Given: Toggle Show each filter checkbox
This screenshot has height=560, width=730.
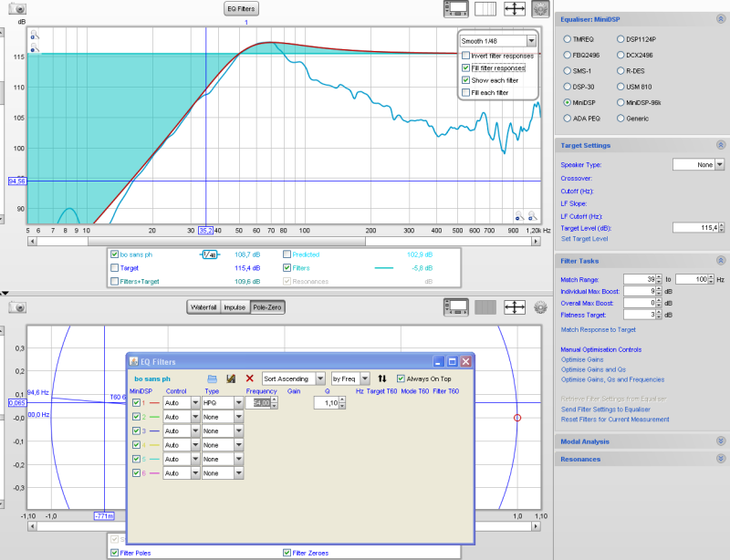Looking at the screenshot, I should pyautogui.click(x=465, y=80).
